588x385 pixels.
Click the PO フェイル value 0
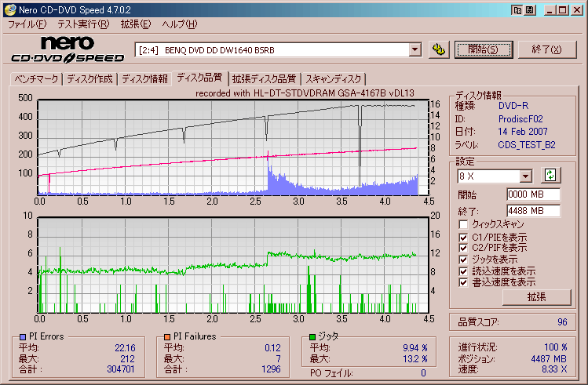click(423, 373)
